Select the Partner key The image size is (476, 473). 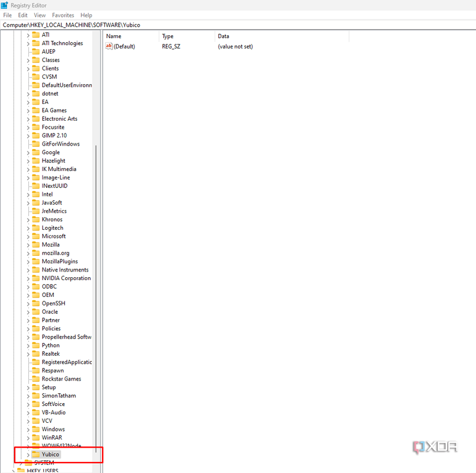click(x=51, y=320)
